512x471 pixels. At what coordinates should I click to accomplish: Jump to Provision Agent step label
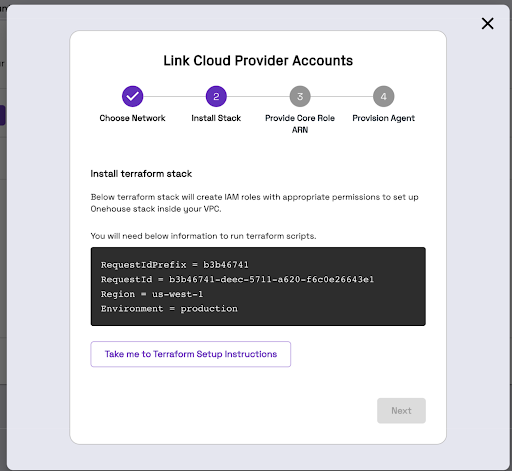click(384, 118)
